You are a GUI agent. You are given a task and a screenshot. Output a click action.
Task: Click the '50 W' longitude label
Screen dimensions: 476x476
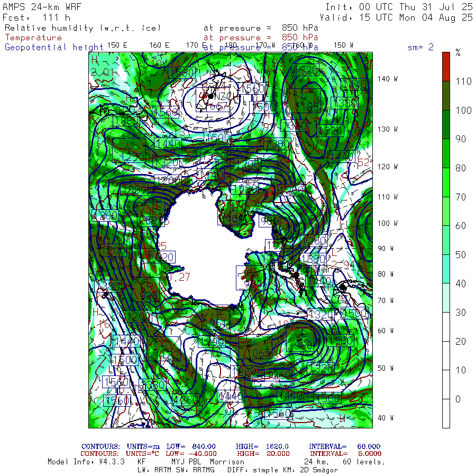386,368
